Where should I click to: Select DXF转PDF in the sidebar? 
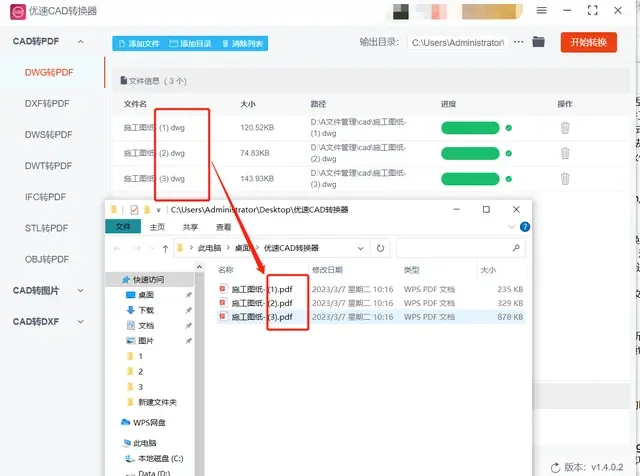click(48, 103)
